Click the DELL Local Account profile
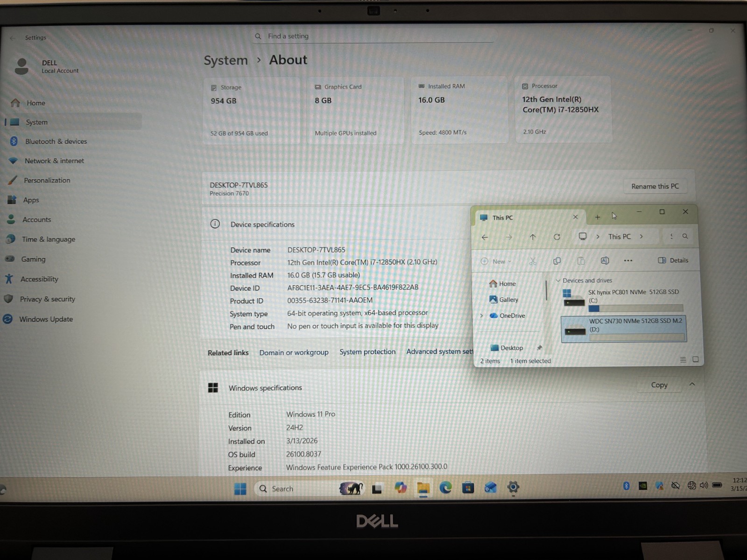 click(x=47, y=66)
